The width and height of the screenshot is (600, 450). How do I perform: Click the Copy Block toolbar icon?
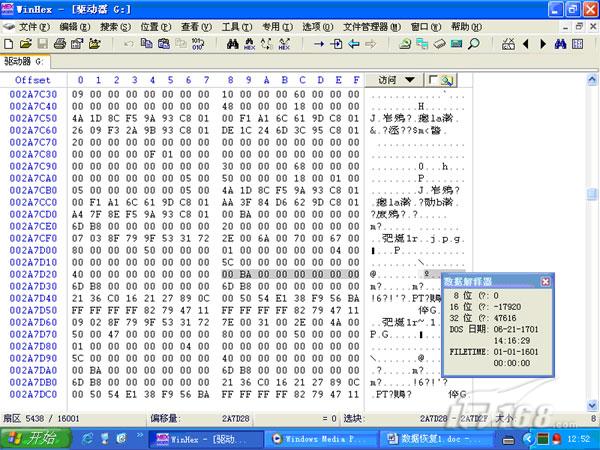(x=145, y=44)
